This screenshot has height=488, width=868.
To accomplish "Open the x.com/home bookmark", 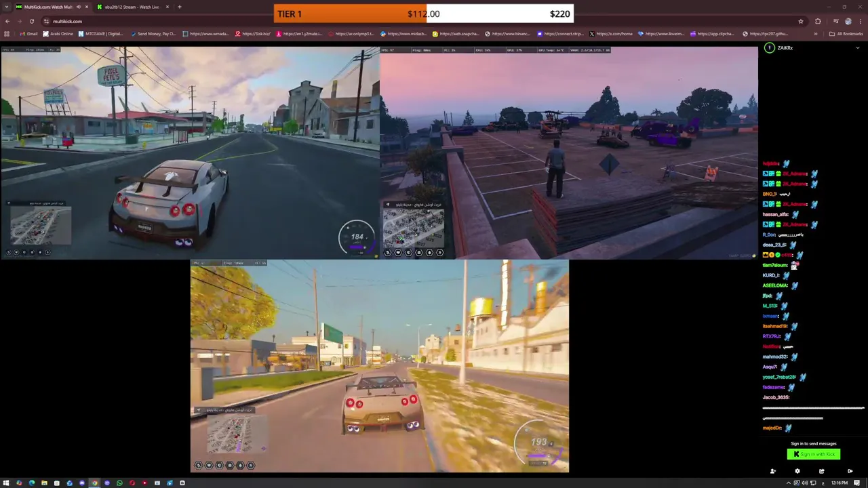I will coord(610,33).
